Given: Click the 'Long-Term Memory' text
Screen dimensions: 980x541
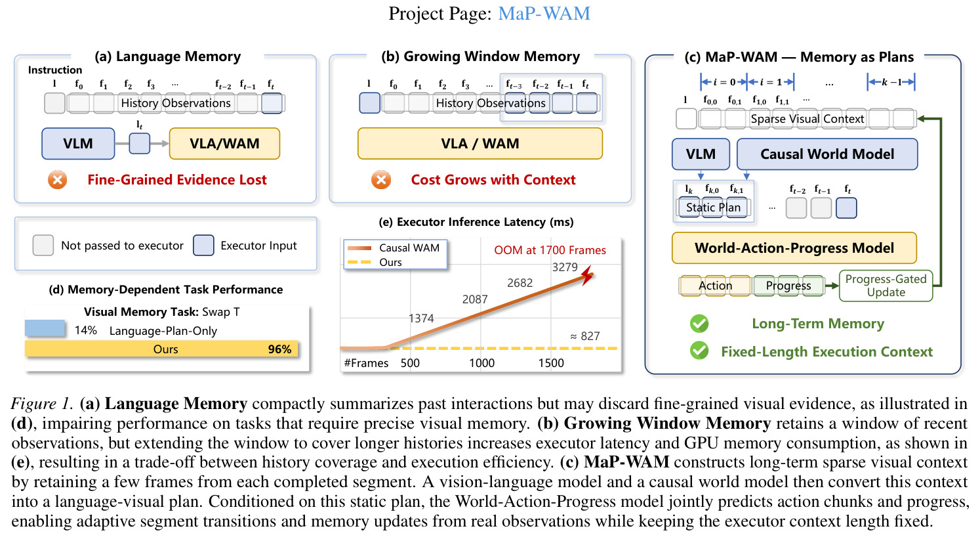Looking at the screenshot, I should (818, 324).
